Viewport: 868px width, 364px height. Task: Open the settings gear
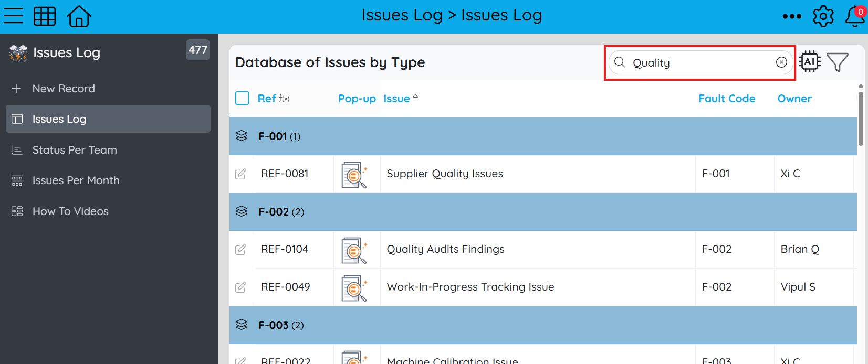pyautogui.click(x=823, y=16)
